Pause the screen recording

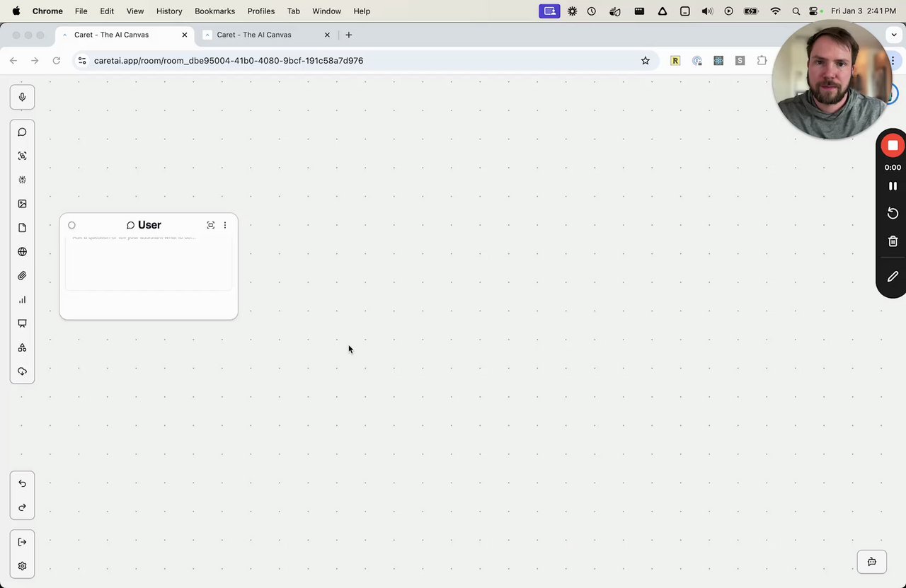[x=893, y=186]
